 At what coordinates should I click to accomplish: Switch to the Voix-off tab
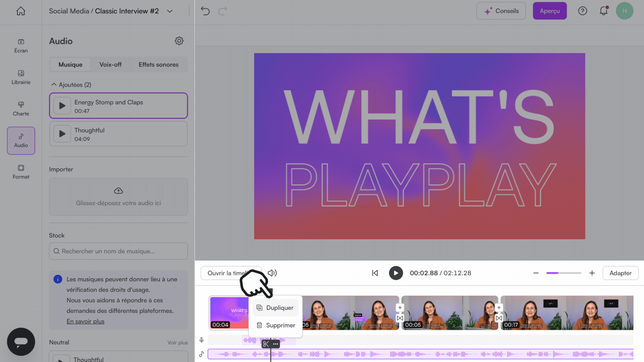click(x=110, y=64)
